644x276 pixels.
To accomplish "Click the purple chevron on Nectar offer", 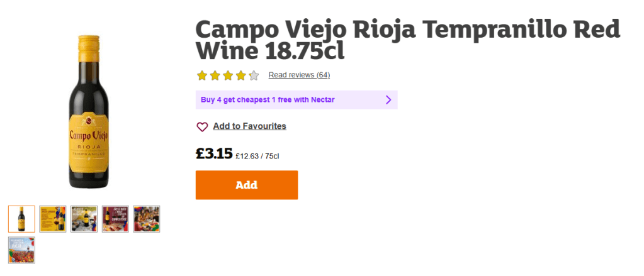I will (388, 99).
